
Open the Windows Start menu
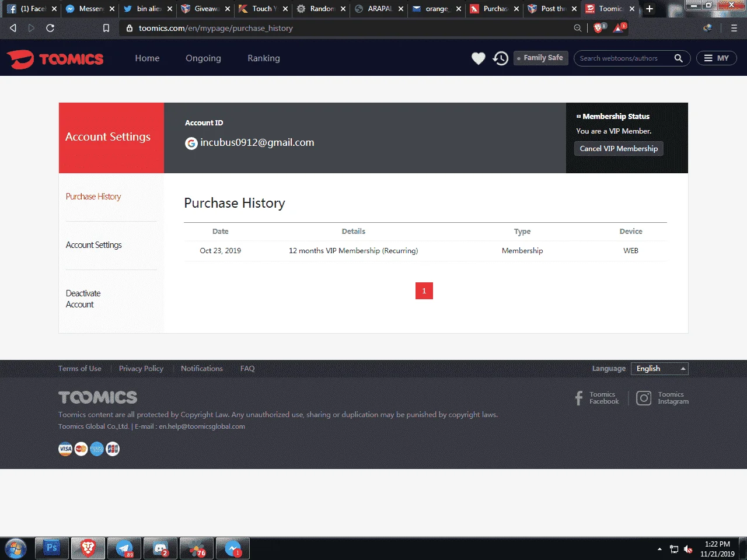pyautogui.click(x=15, y=548)
